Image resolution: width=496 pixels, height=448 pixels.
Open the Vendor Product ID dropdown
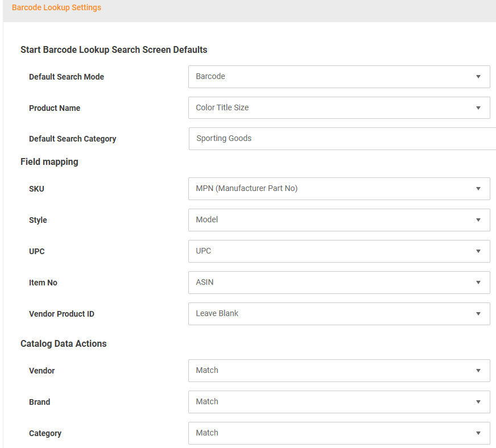click(x=339, y=314)
